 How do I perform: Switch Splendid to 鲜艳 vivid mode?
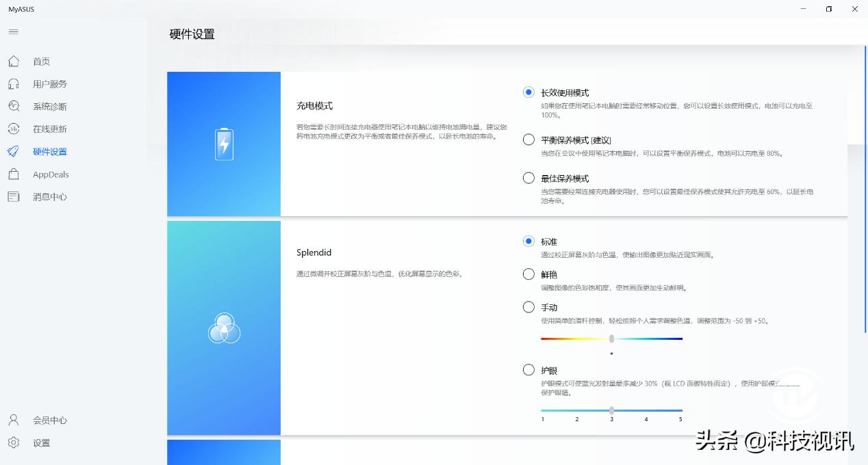[528, 274]
